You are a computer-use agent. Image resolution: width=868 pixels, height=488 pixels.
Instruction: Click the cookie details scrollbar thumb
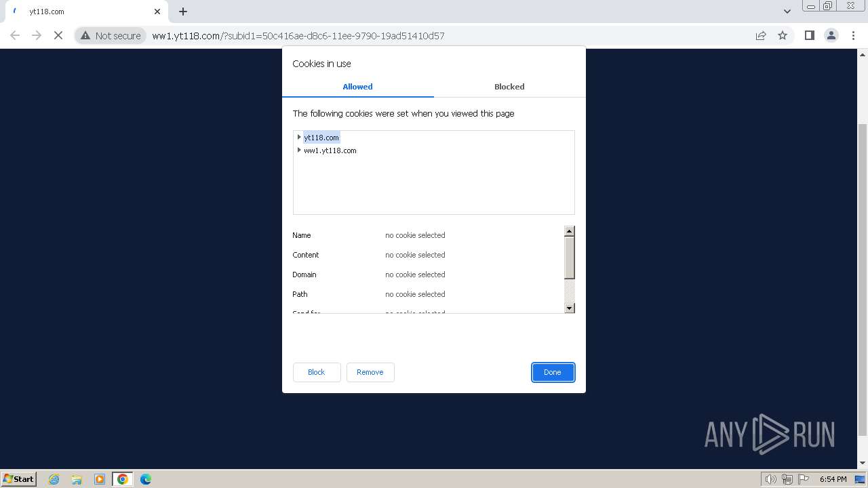[x=570, y=258]
